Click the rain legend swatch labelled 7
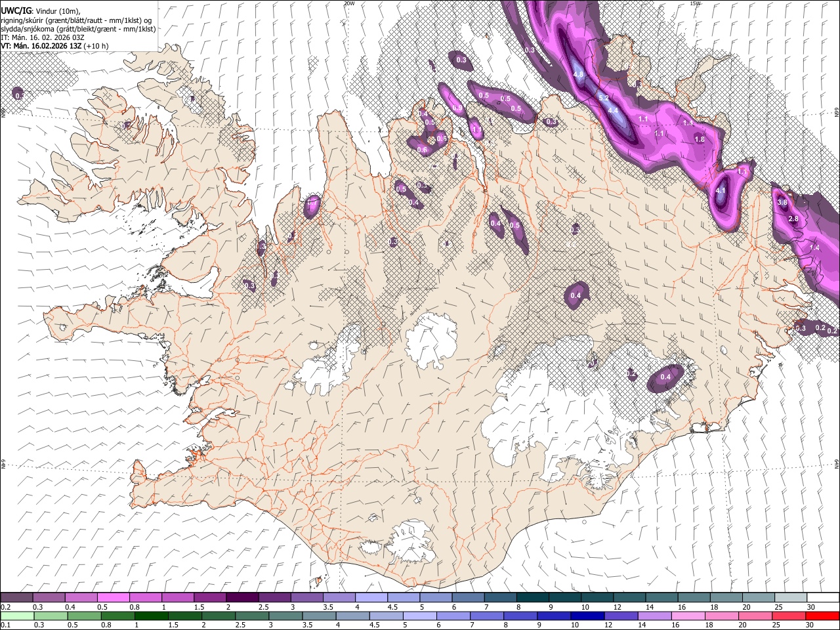 [x=487, y=616]
